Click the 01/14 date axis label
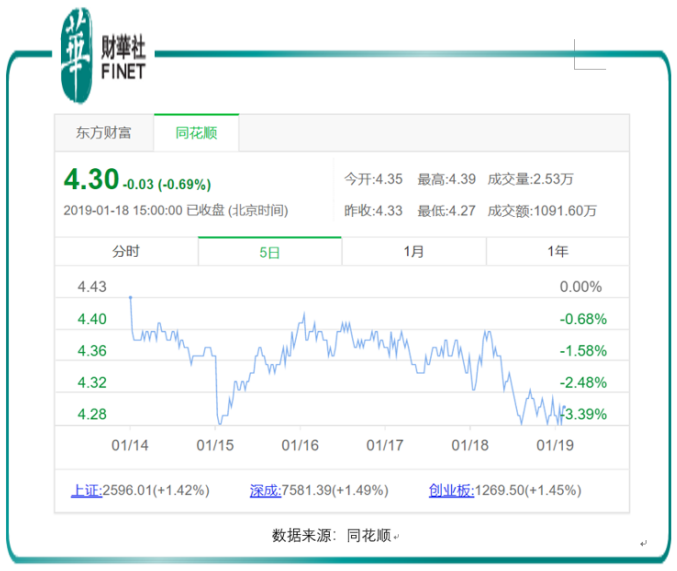Image resolution: width=677 pixels, height=571 pixels. tap(130, 445)
